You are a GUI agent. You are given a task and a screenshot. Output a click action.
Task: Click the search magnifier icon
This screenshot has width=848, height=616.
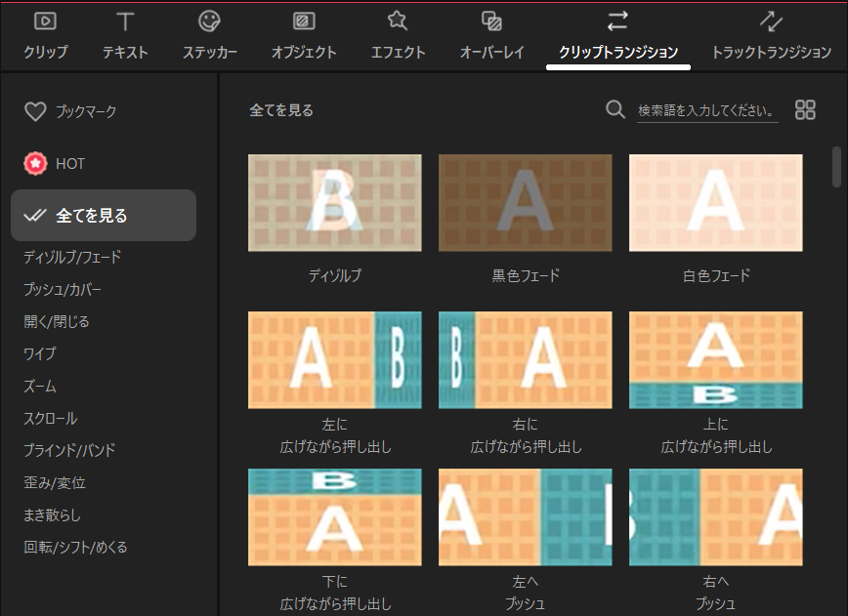pos(615,109)
